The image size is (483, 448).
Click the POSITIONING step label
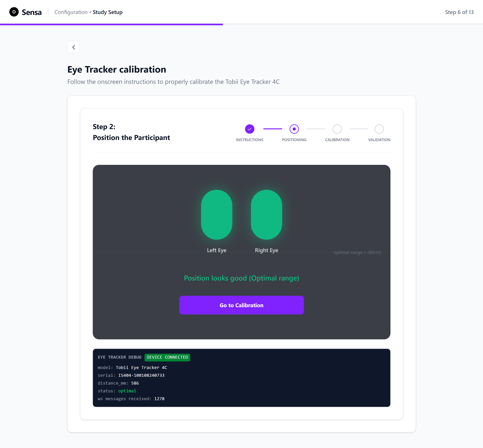294,140
